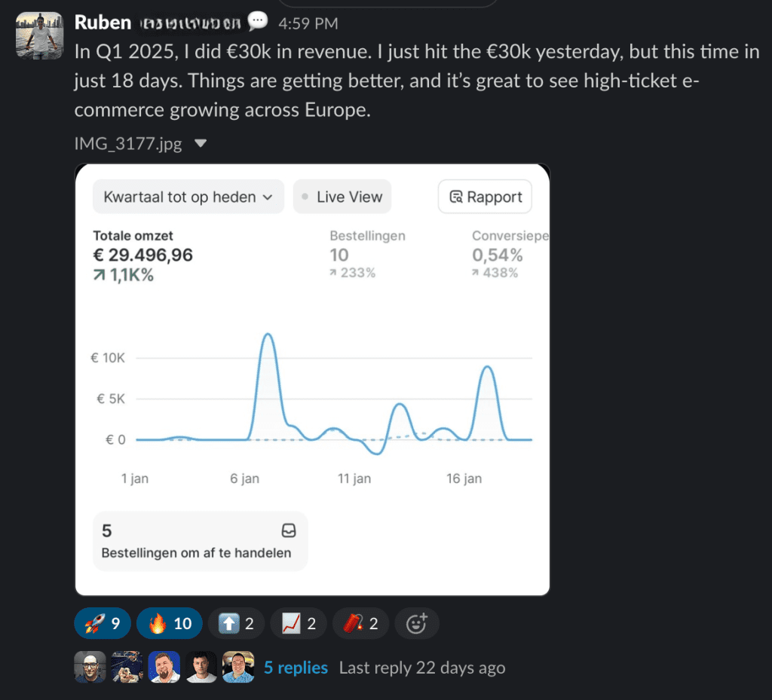The width and height of the screenshot is (772, 700).
Task: Click the revenue peak near 6 jan
Action: pyautogui.click(x=267, y=335)
